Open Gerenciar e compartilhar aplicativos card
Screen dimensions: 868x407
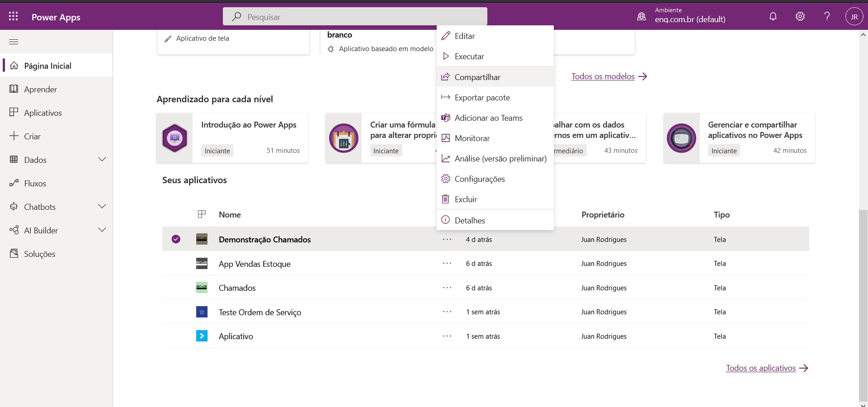coord(739,138)
